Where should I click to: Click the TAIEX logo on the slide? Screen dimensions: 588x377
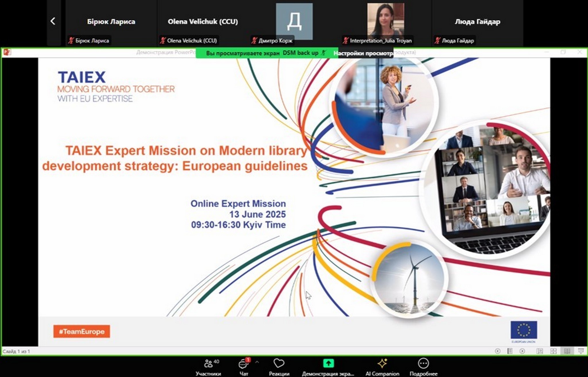coord(82,77)
